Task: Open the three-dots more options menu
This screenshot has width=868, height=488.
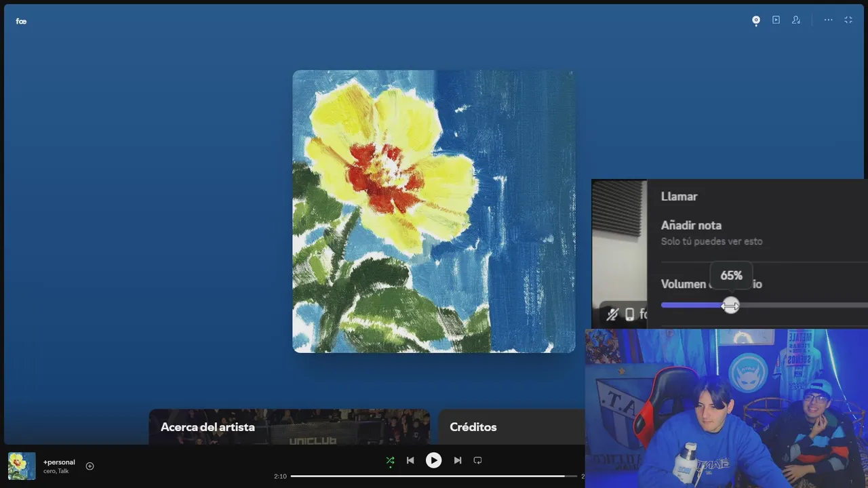Action: click(x=828, y=20)
